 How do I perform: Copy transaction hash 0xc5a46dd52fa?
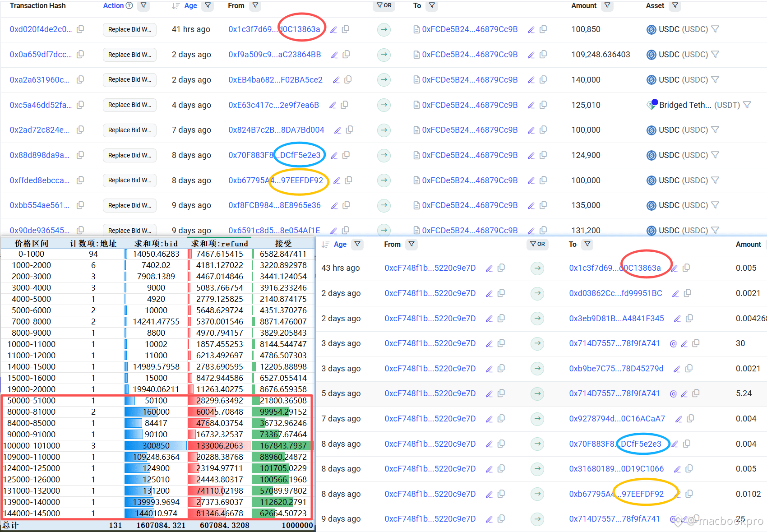[80, 105]
